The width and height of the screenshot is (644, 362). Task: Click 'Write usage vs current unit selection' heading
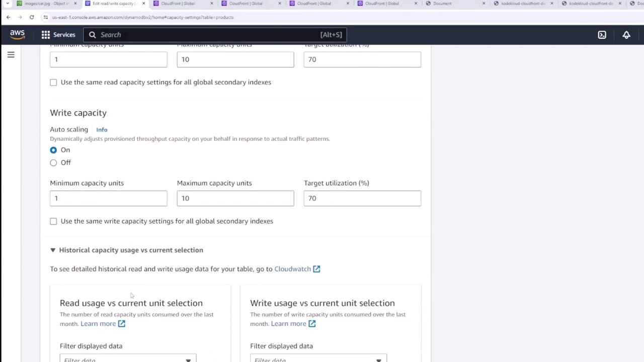coord(323,303)
